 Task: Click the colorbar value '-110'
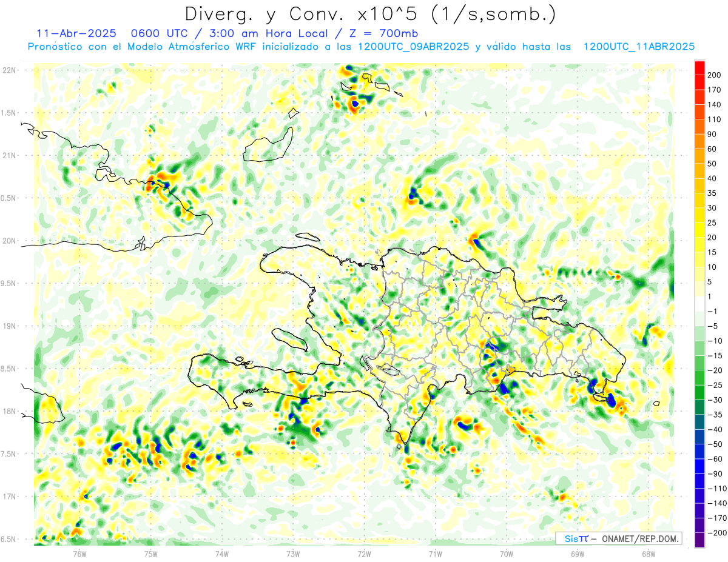718,488
